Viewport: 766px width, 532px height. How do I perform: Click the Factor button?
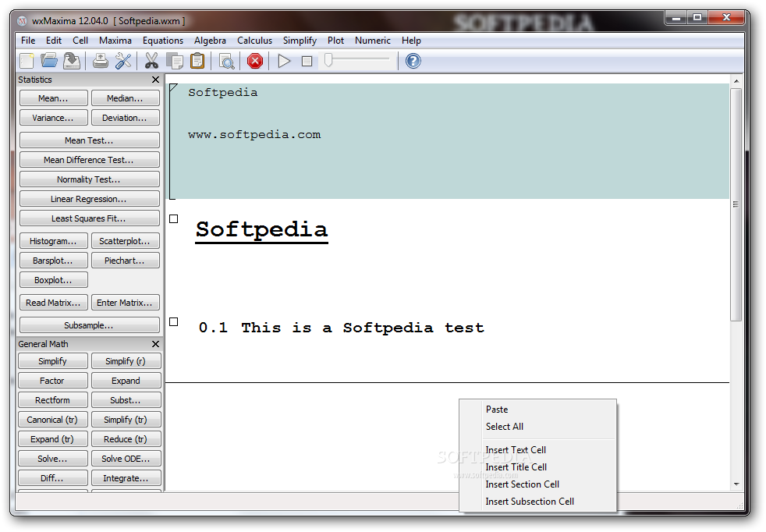click(x=53, y=381)
